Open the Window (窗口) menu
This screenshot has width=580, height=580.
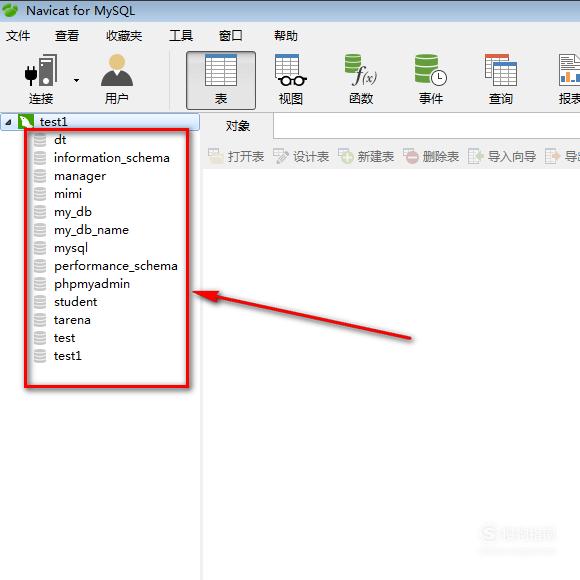(x=230, y=36)
